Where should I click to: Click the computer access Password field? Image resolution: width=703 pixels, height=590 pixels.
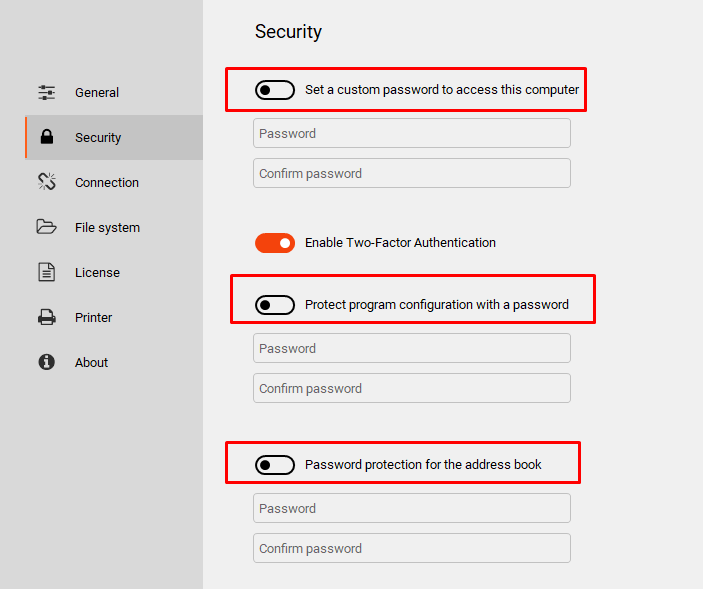click(412, 133)
